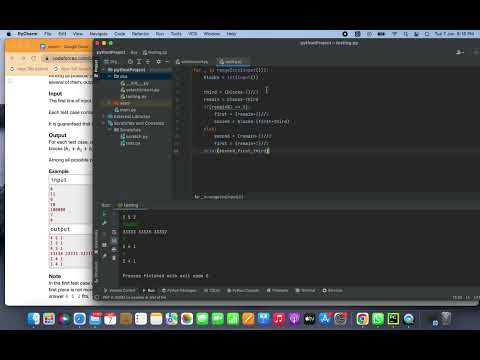Hide the Project panel with minus icon

tap(167, 62)
